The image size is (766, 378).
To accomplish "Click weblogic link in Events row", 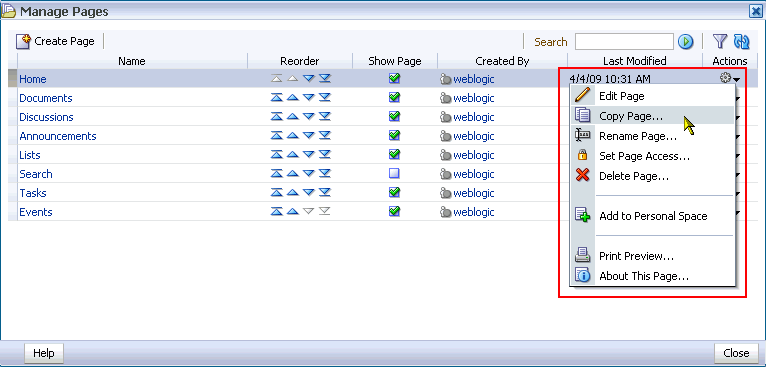I will tap(474, 212).
